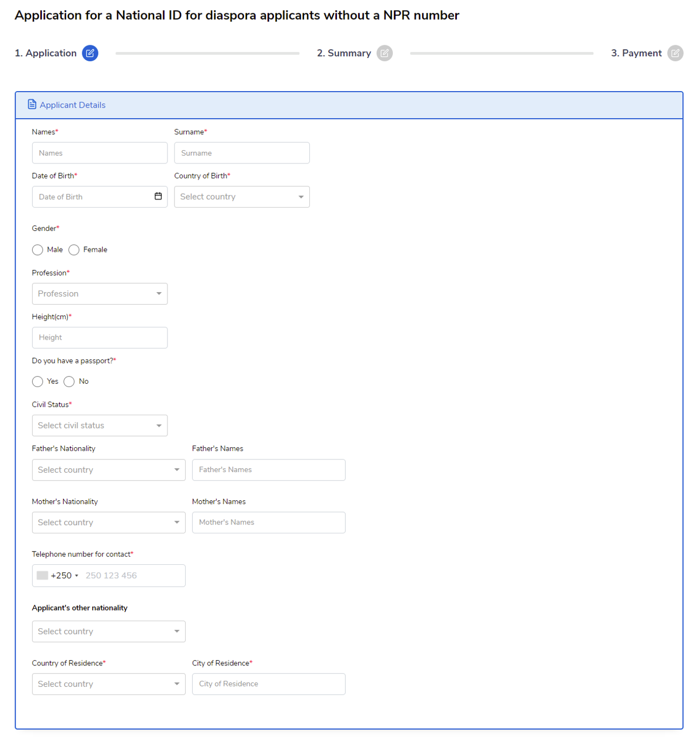Click the Date of Birth field

(x=100, y=197)
